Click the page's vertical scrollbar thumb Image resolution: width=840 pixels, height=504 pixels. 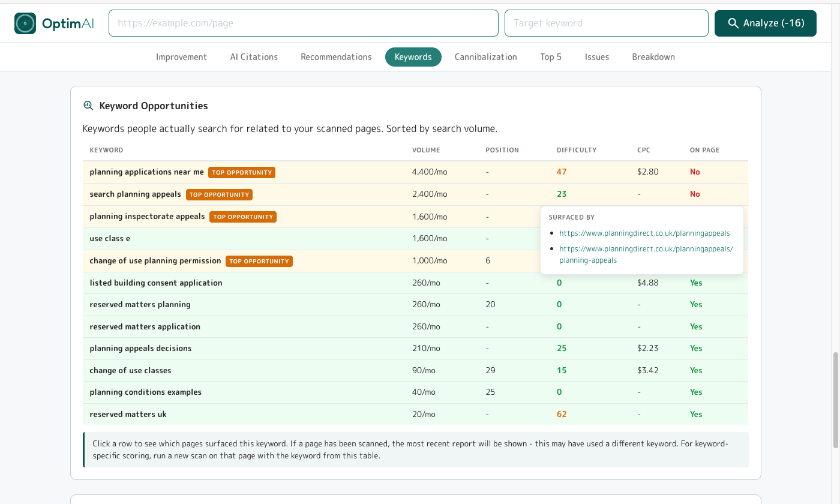click(x=835, y=400)
